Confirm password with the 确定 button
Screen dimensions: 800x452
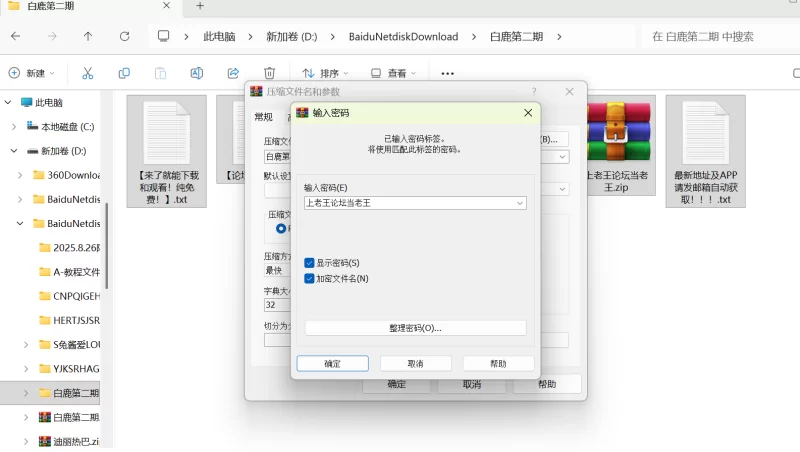[x=332, y=364]
